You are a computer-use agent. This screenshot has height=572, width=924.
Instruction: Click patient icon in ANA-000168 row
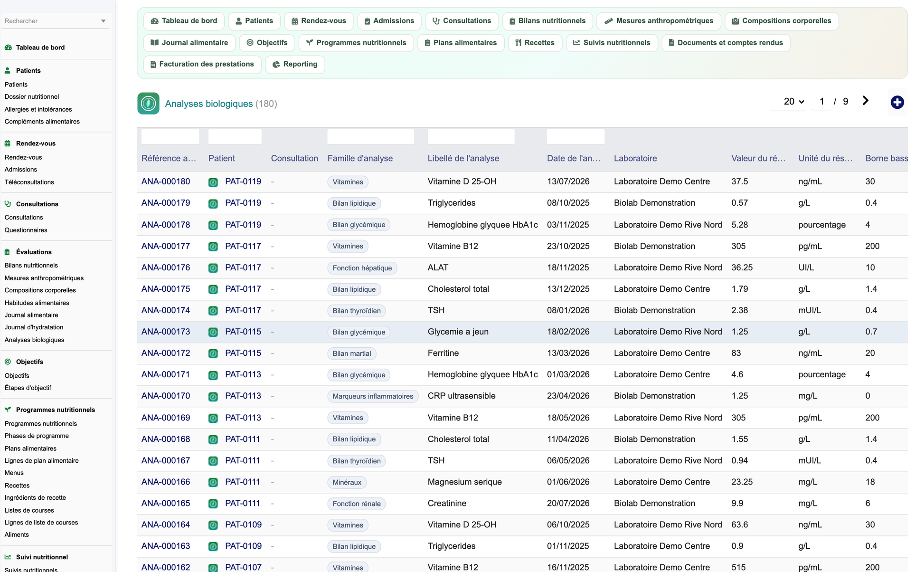coord(213,439)
